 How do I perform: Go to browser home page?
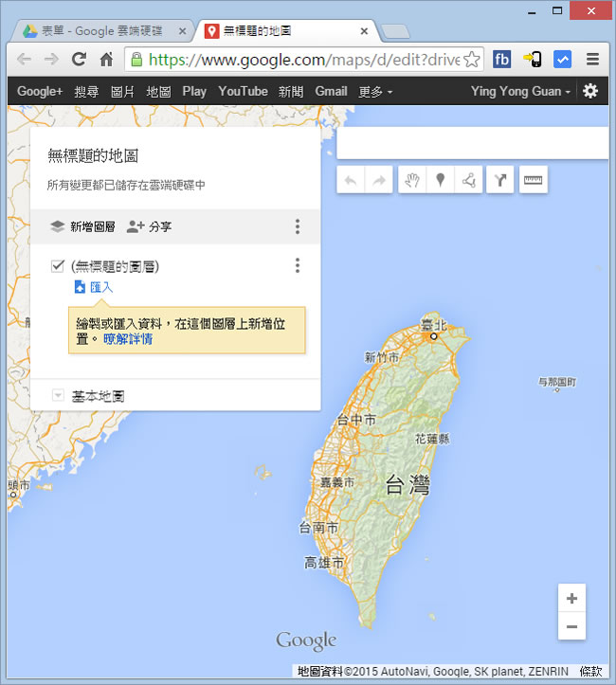tap(106, 59)
